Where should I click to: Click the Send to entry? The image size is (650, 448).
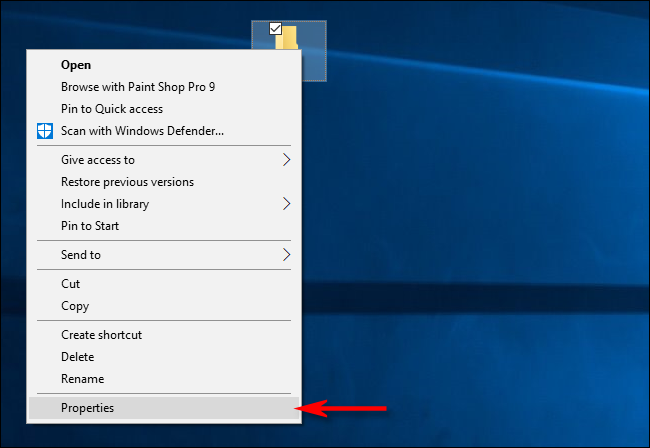[x=81, y=255]
